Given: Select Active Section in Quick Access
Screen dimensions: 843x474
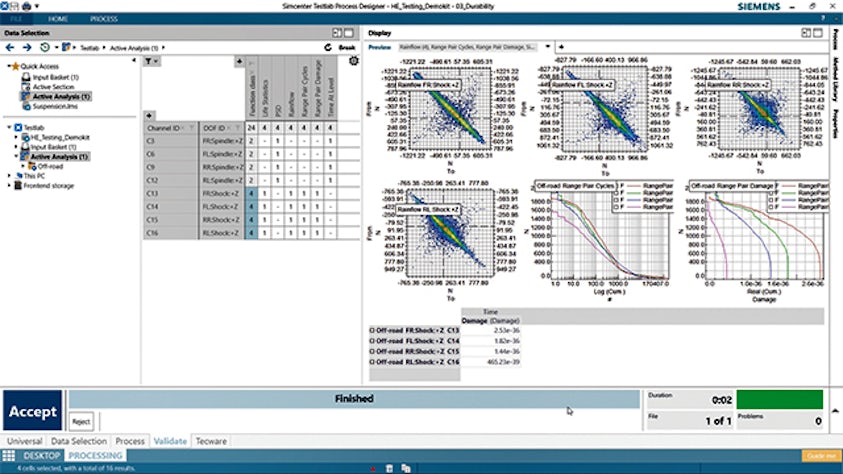Looking at the screenshot, I should coord(53,87).
